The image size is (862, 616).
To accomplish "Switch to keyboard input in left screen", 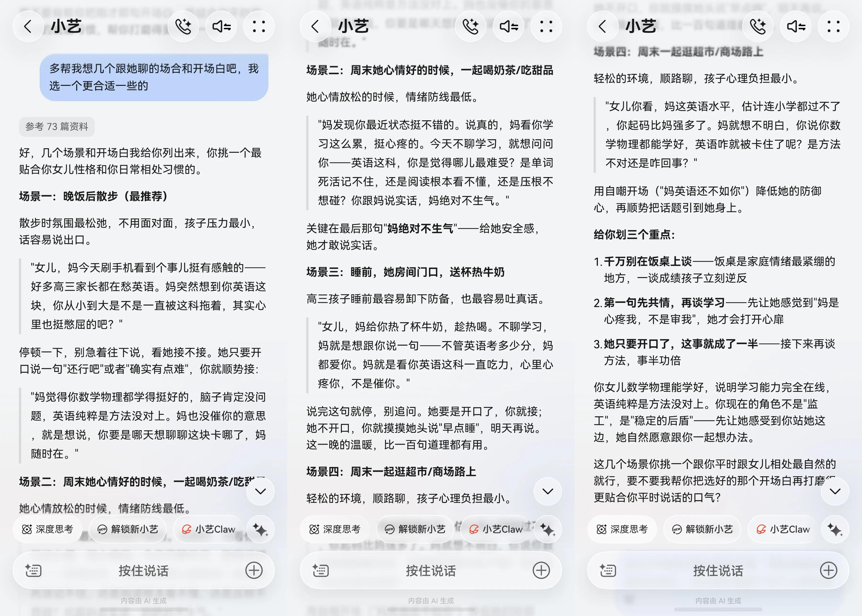I will pyautogui.click(x=33, y=570).
